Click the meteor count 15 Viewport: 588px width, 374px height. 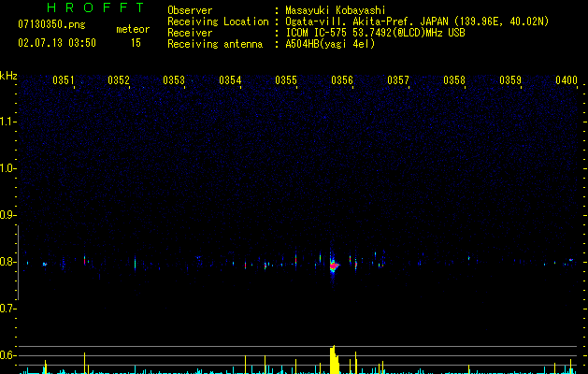136,43
